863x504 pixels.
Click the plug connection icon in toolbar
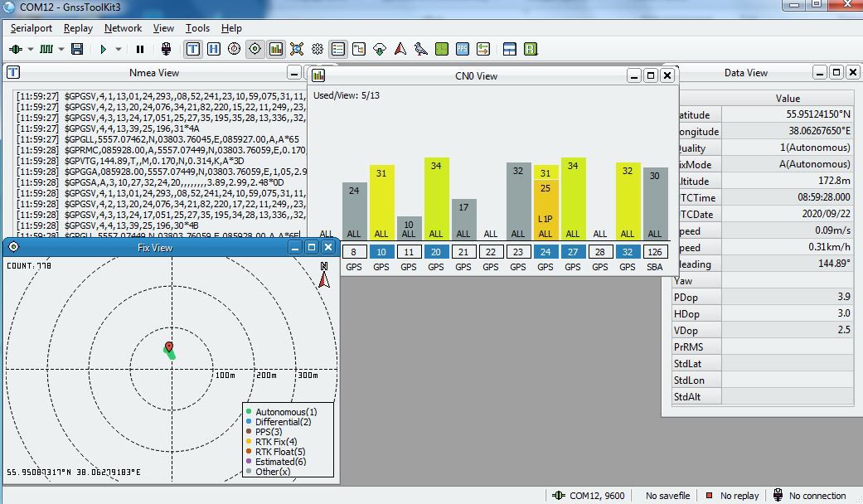(x=166, y=50)
